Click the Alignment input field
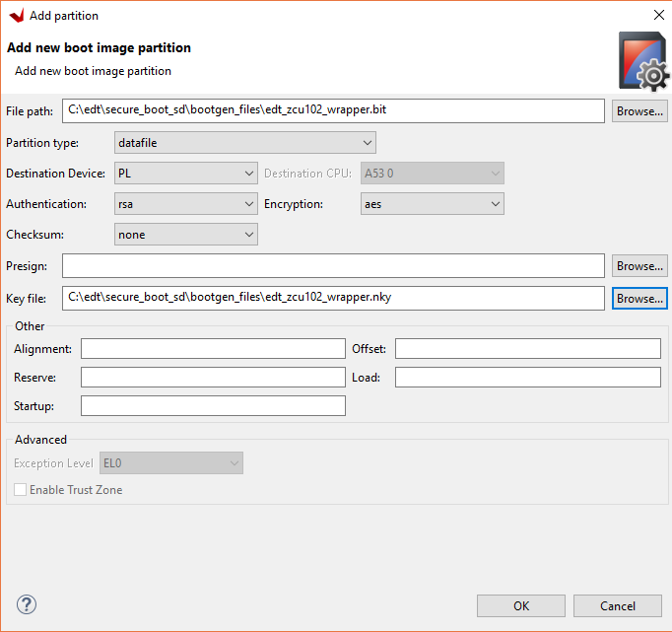The height and width of the screenshot is (632, 672). point(213,349)
